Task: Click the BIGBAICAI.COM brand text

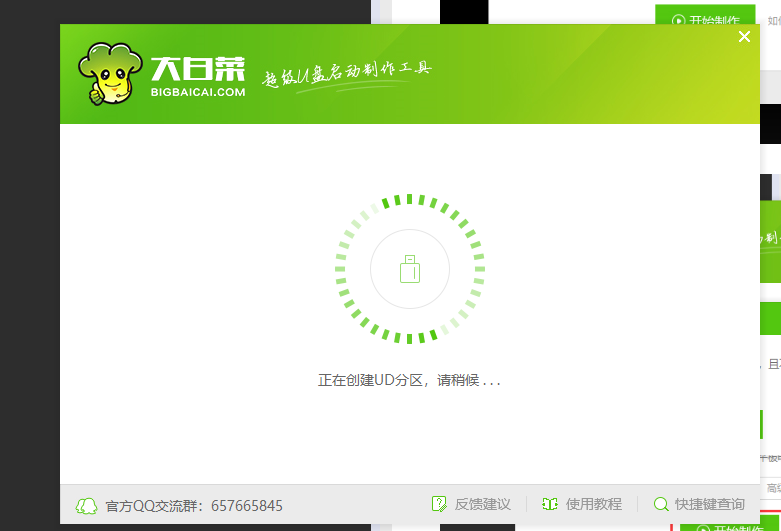Action: click(x=198, y=92)
